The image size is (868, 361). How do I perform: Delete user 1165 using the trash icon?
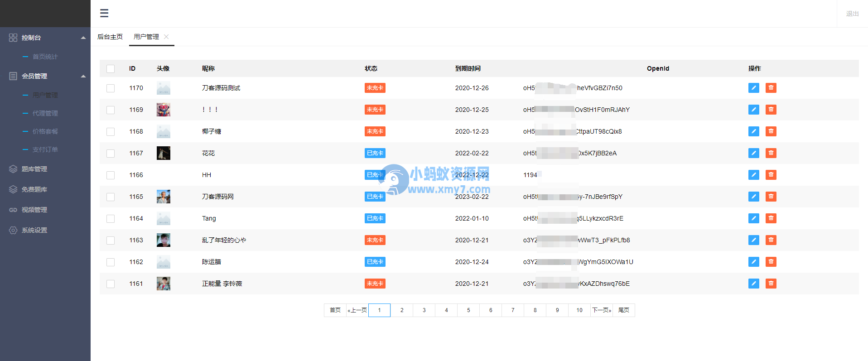click(x=771, y=197)
